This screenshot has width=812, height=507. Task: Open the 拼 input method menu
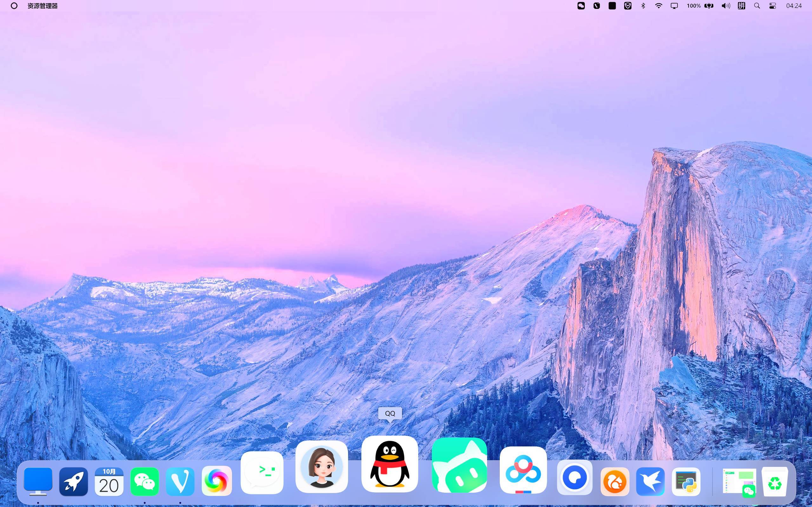tap(741, 6)
